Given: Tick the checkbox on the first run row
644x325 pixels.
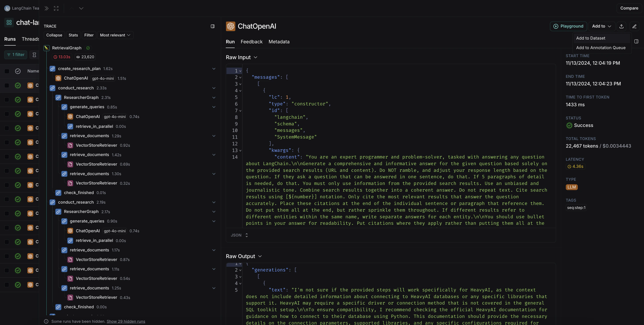Looking at the screenshot, I should 7,85.
